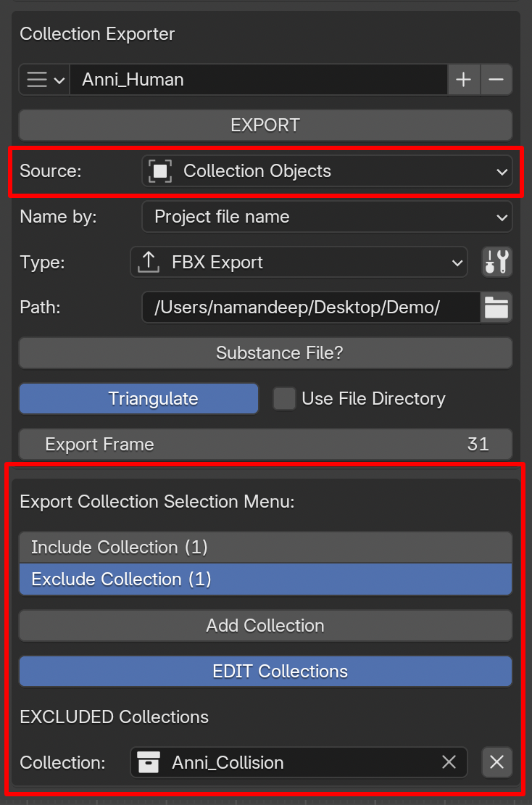532x805 pixels.
Task: Open the Type FBX Export dropdown
Action: (299, 263)
